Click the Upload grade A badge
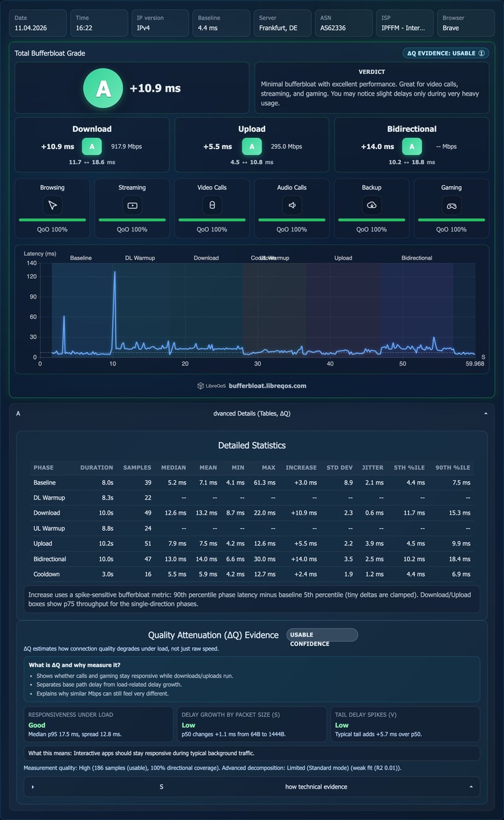The width and height of the screenshot is (504, 820). 252,146
